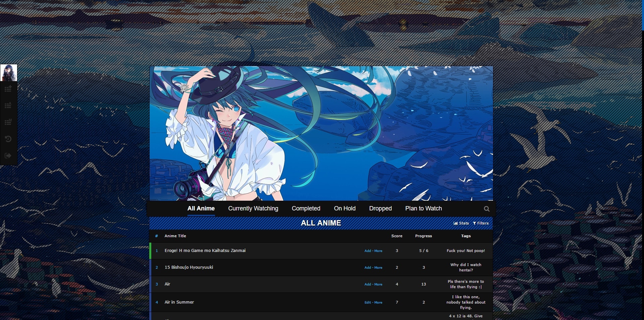The height and width of the screenshot is (320, 644).
Task: Click Add link for Eroge! H mo Game
Action: coord(368,251)
